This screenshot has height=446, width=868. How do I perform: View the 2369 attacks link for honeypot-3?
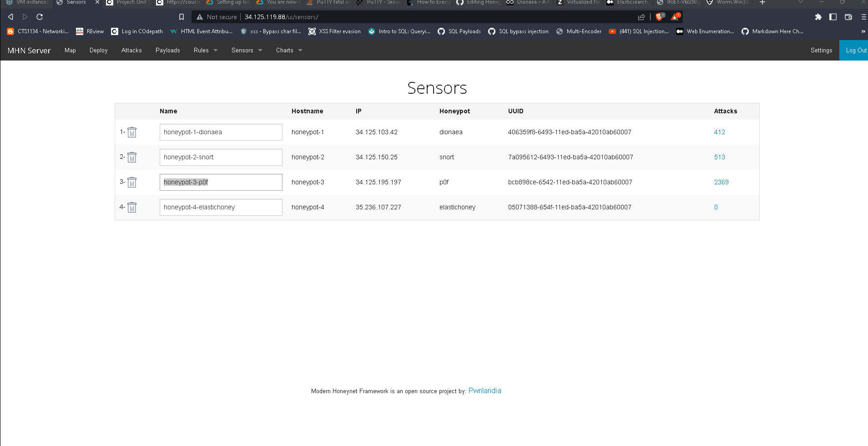pos(721,182)
